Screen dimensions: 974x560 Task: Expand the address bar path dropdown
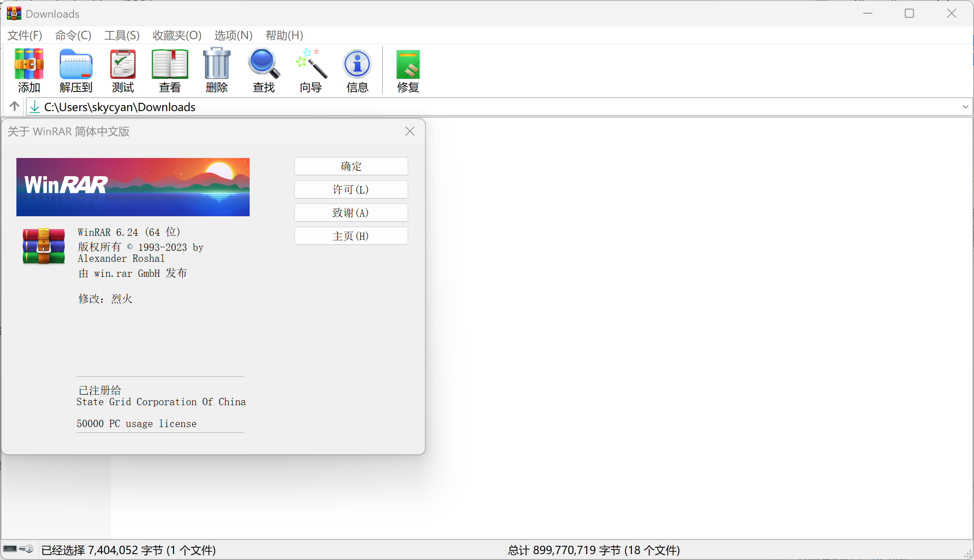pos(965,107)
